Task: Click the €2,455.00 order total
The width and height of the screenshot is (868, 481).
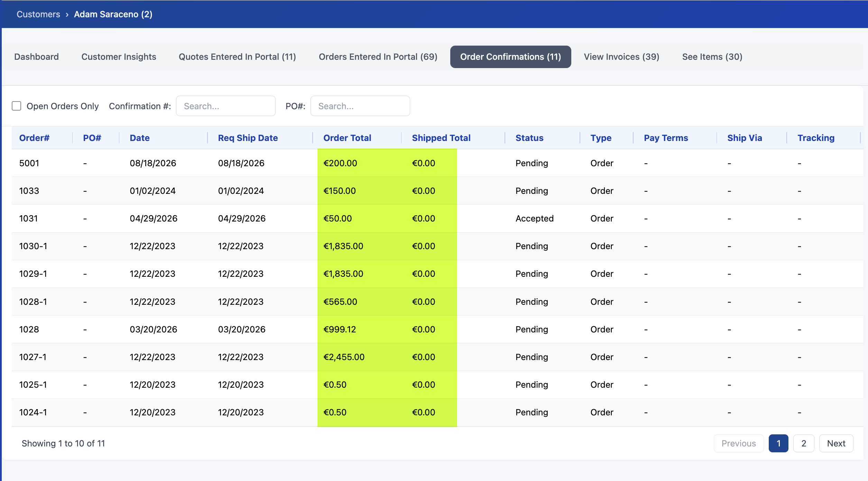Action: (x=344, y=357)
